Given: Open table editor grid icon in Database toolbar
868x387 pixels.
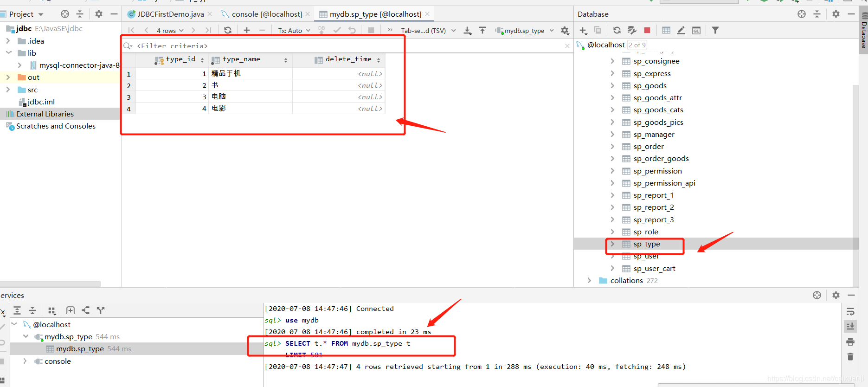Looking at the screenshot, I should click(x=666, y=30).
